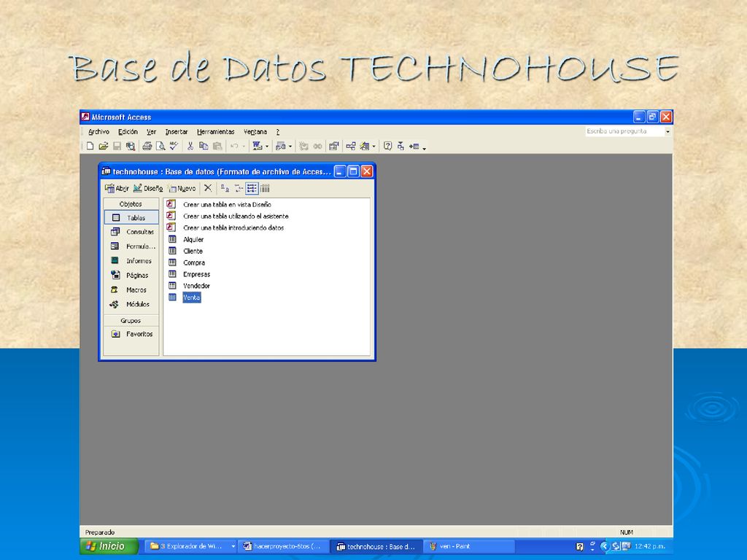
Task: Open the Ventana menu
Action: coord(255,132)
